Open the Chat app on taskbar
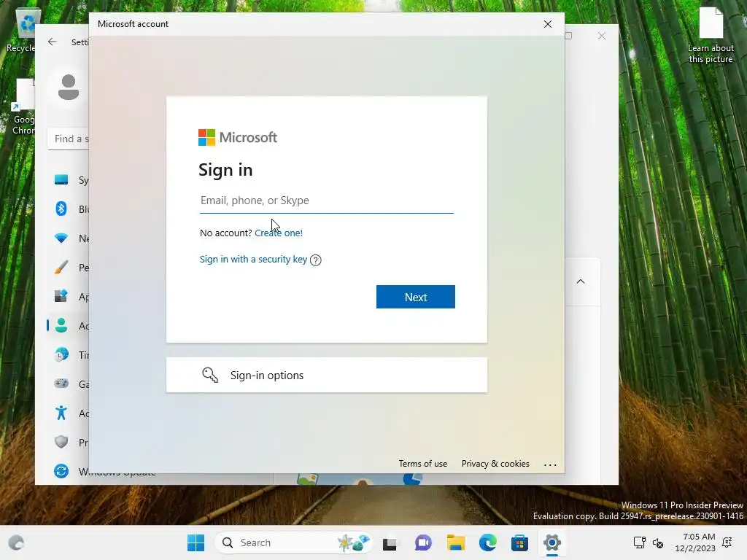The image size is (747, 560). (x=423, y=542)
